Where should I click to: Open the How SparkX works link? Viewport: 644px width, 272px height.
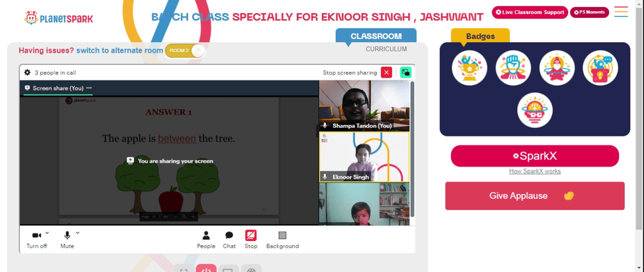[535, 172]
